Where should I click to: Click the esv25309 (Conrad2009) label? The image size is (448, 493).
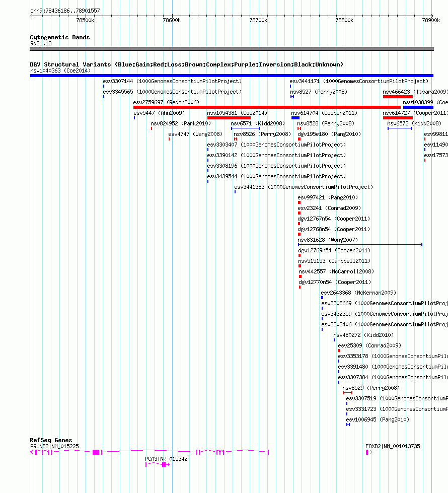(369, 346)
